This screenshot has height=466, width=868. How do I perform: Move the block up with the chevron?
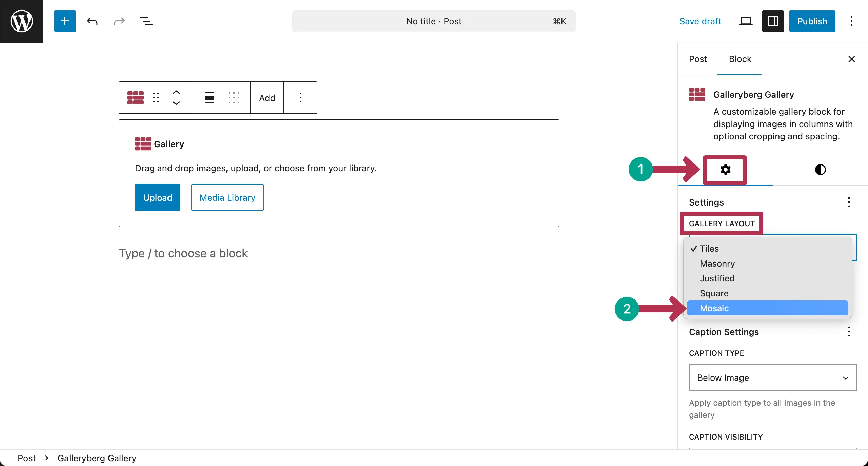[176, 92]
